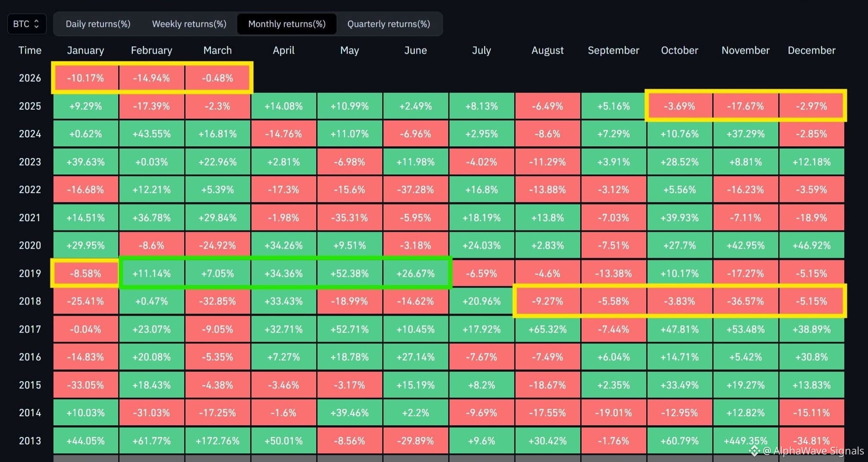
Task: Click the +172.76% cell for March 2013
Action: pyautogui.click(x=217, y=440)
